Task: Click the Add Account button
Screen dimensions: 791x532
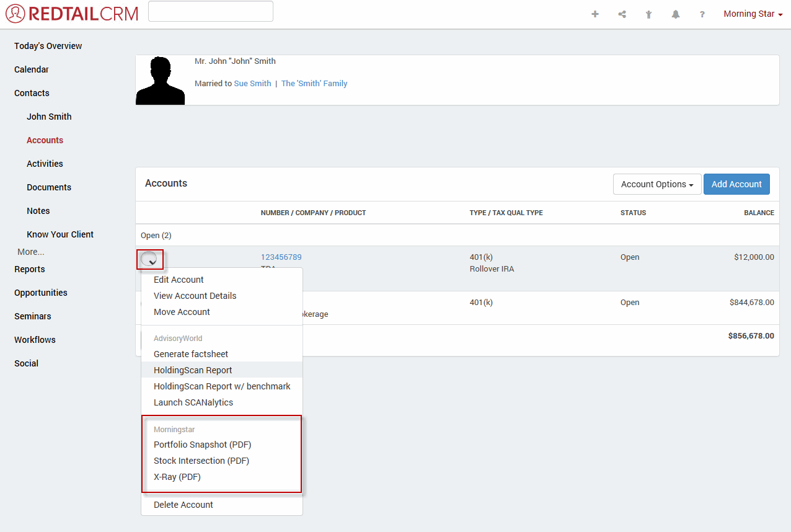Action: point(736,184)
